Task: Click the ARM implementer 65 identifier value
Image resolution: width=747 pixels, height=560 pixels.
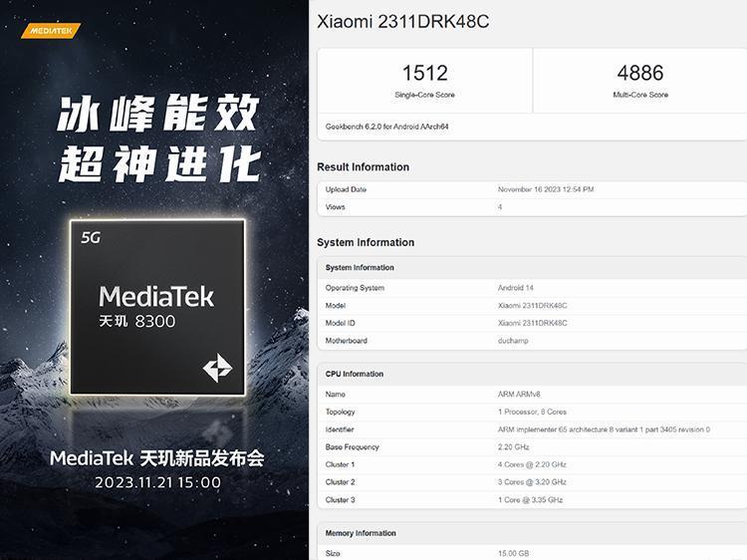Action: pyautogui.click(x=605, y=429)
